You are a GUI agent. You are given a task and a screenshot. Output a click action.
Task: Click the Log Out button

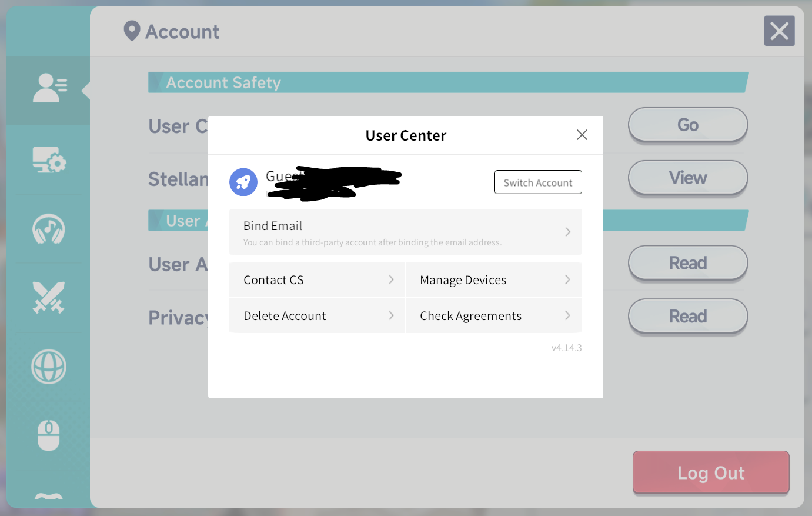711,472
